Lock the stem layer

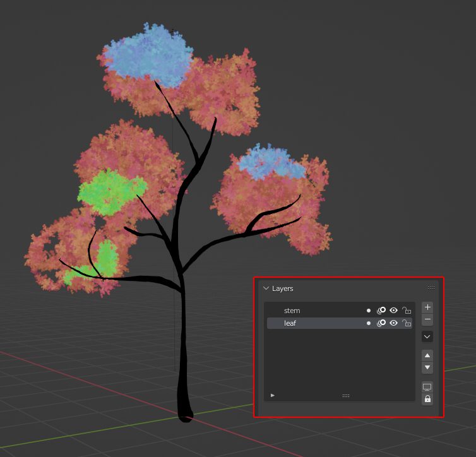[x=407, y=311]
